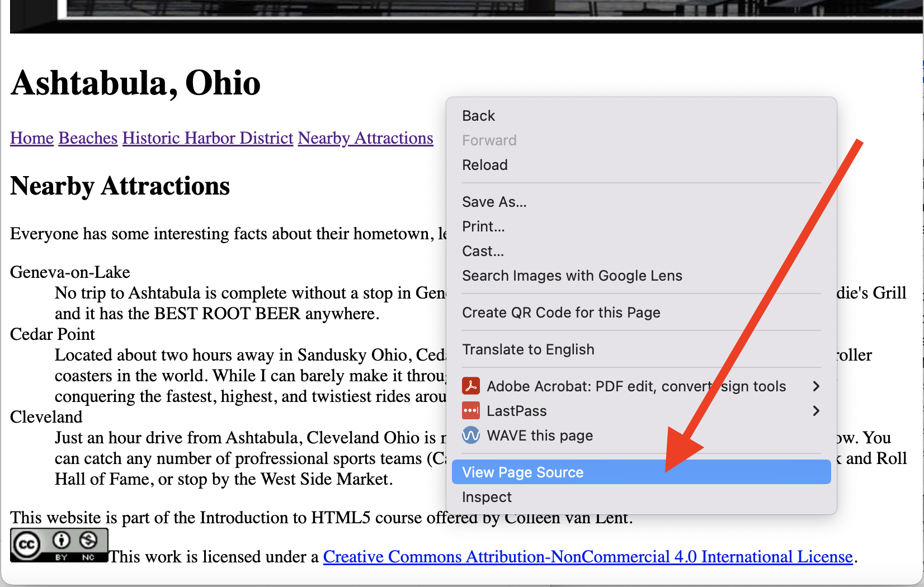Select Search Images with Google Lens
The image size is (924, 587).
572,276
